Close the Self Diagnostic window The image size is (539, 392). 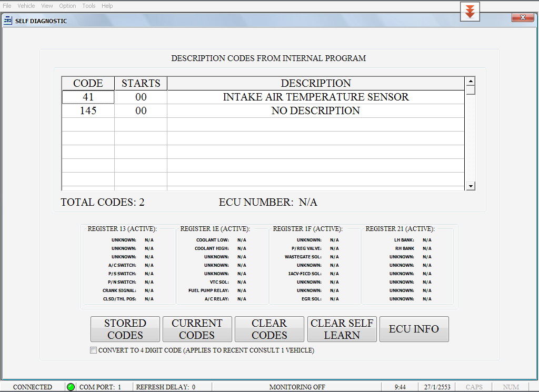[523, 18]
